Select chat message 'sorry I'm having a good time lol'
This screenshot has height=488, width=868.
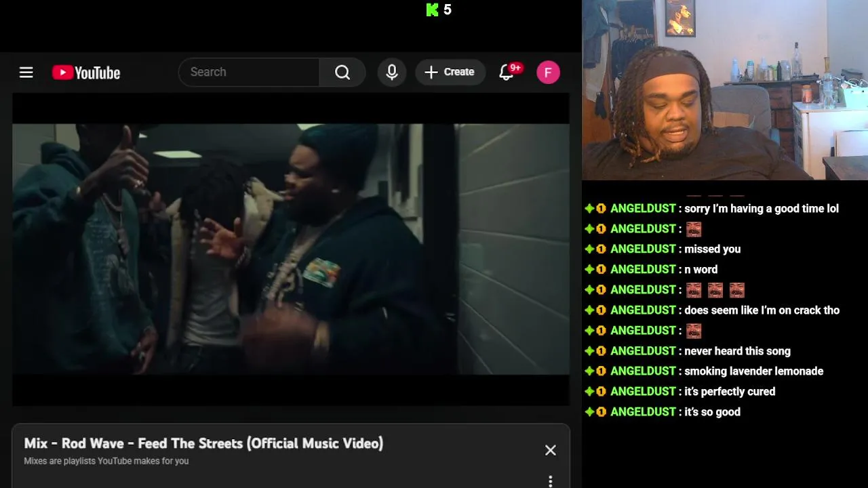[762, 209]
